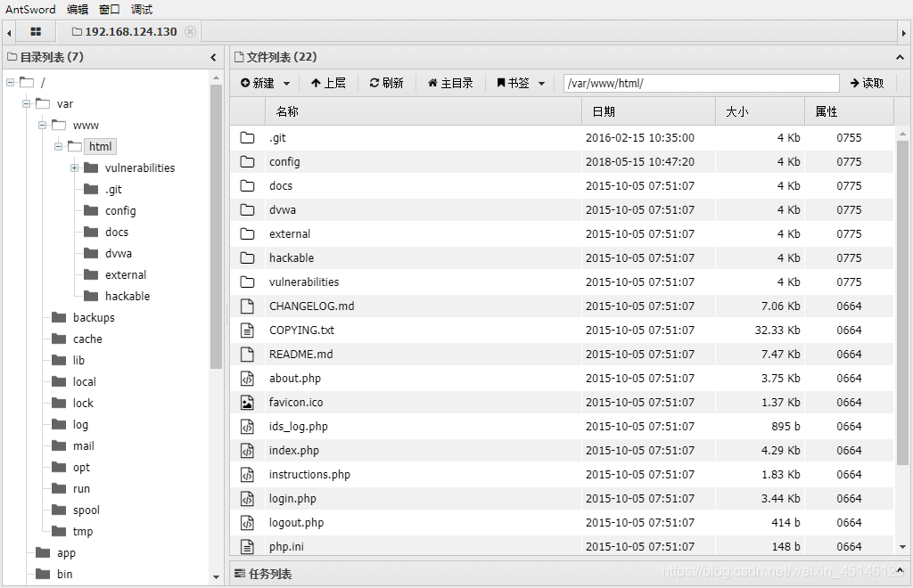Select the mail folder icon in tree
This screenshot has width=913, height=588.
[59, 445]
